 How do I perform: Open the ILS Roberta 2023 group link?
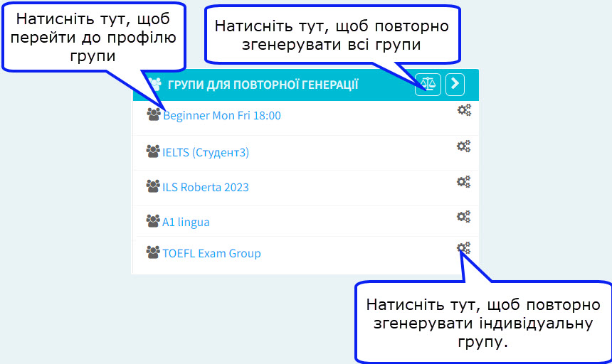pos(205,187)
